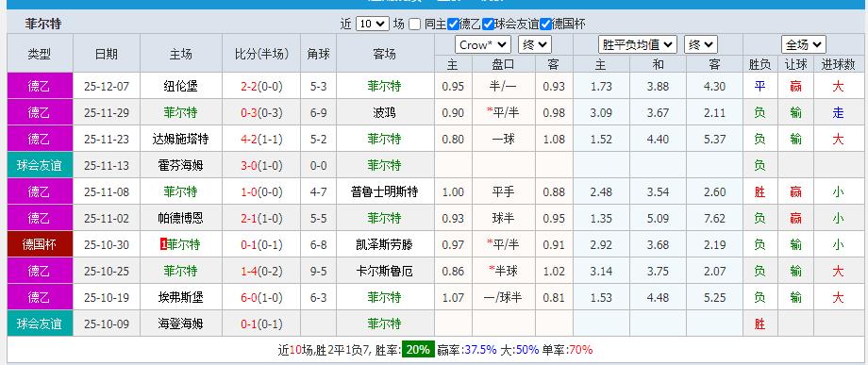Click the 波鸿 away team link

(x=384, y=113)
